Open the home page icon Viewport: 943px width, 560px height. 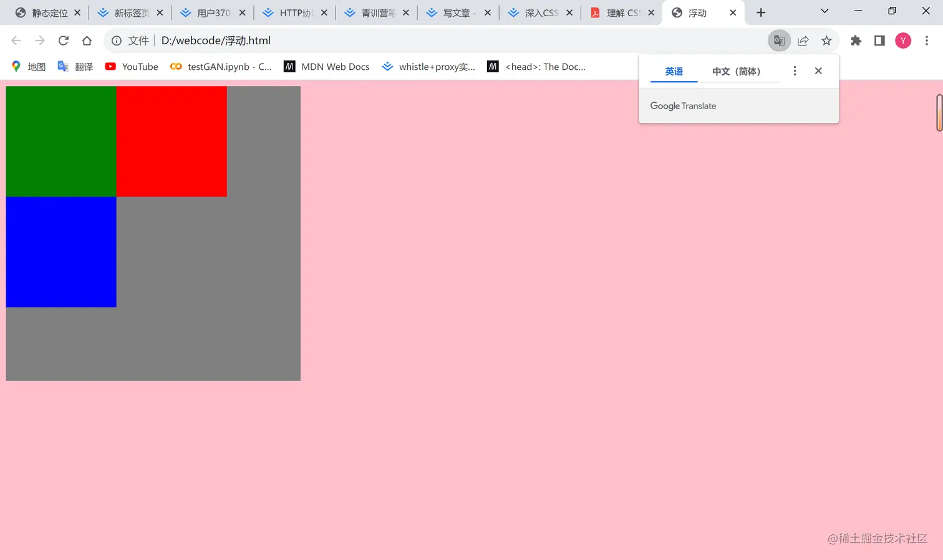coord(87,41)
